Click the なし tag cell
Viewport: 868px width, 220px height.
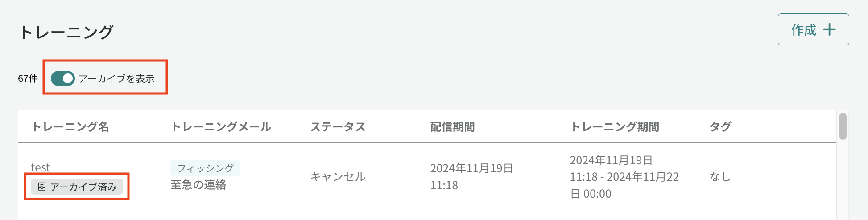[x=720, y=177]
